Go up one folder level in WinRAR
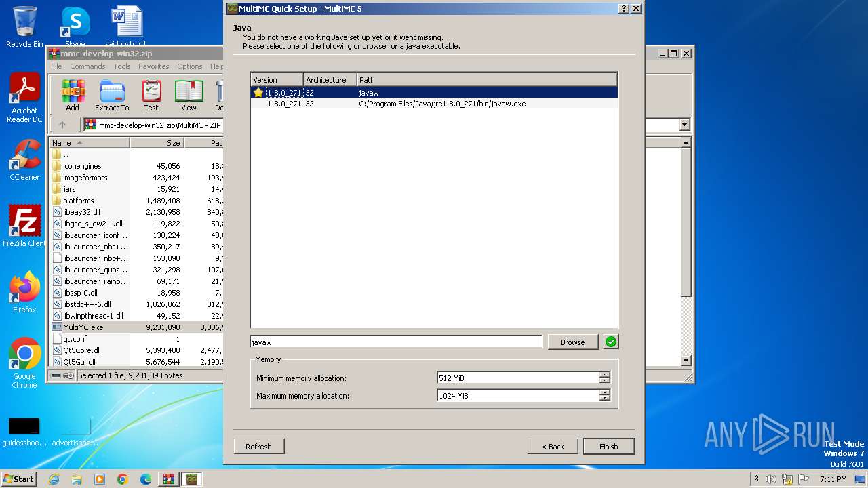 coord(62,125)
